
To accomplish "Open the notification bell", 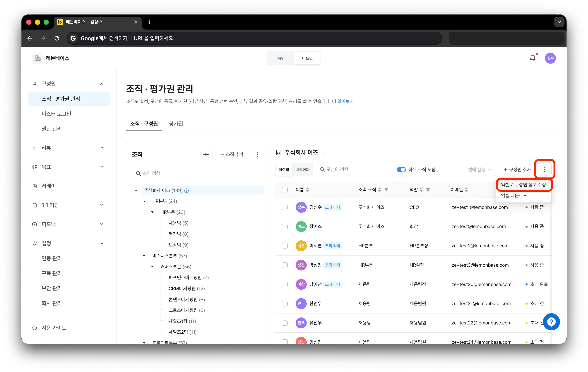I will (532, 58).
